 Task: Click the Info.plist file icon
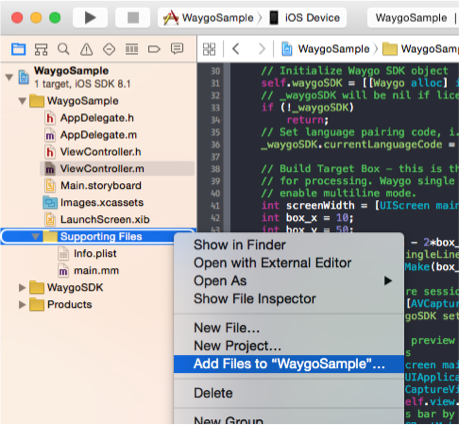[x=63, y=254]
